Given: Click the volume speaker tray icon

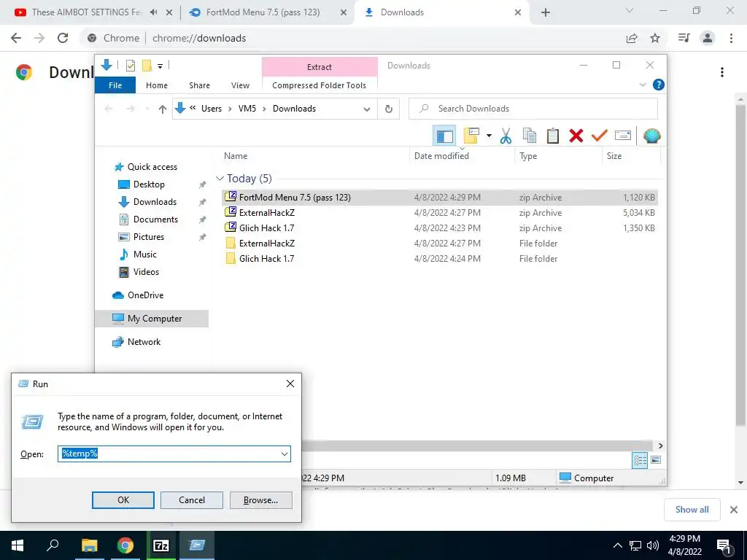Looking at the screenshot, I should click(x=653, y=545).
